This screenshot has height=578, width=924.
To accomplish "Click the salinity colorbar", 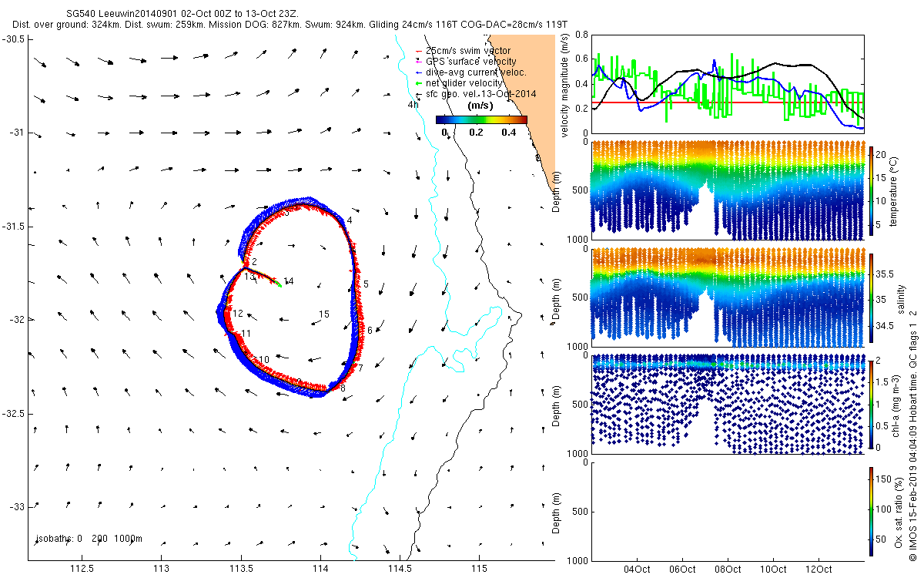I will [x=871, y=297].
